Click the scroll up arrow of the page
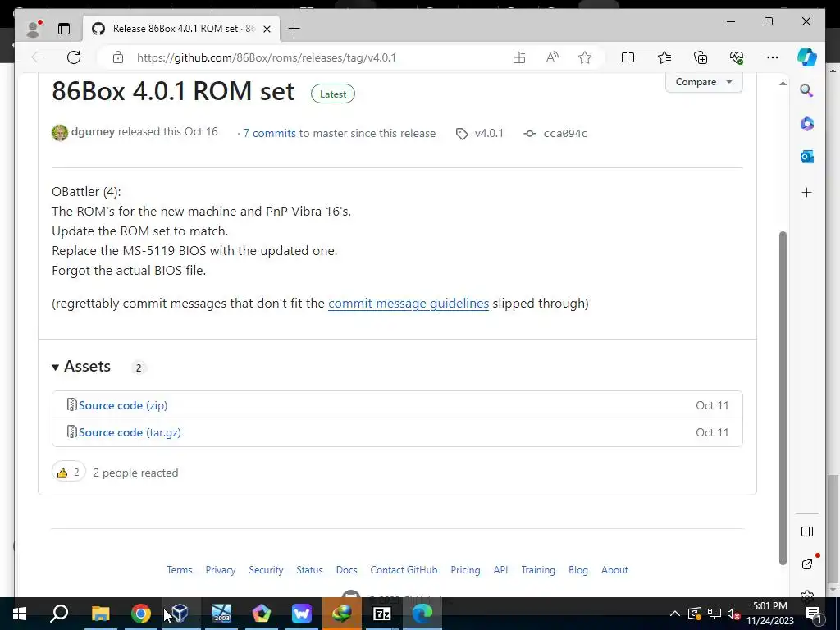Image resolution: width=840 pixels, height=630 pixels. [x=783, y=83]
